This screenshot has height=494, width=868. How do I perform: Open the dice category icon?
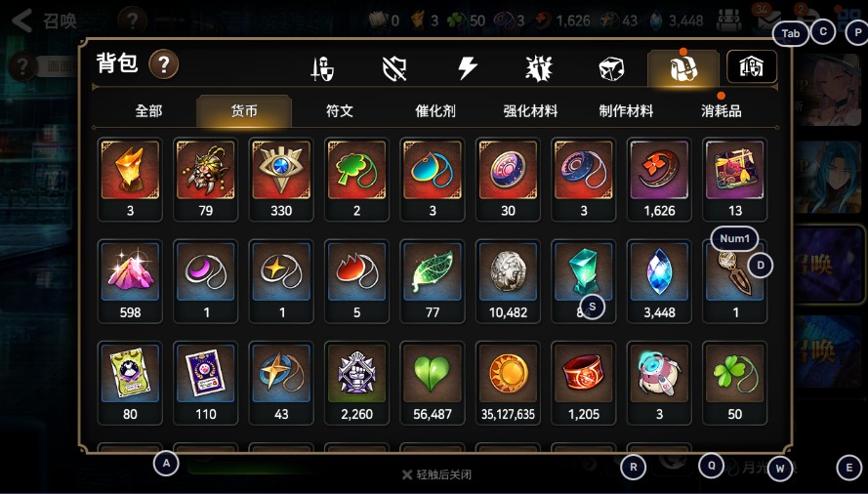[611, 69]
